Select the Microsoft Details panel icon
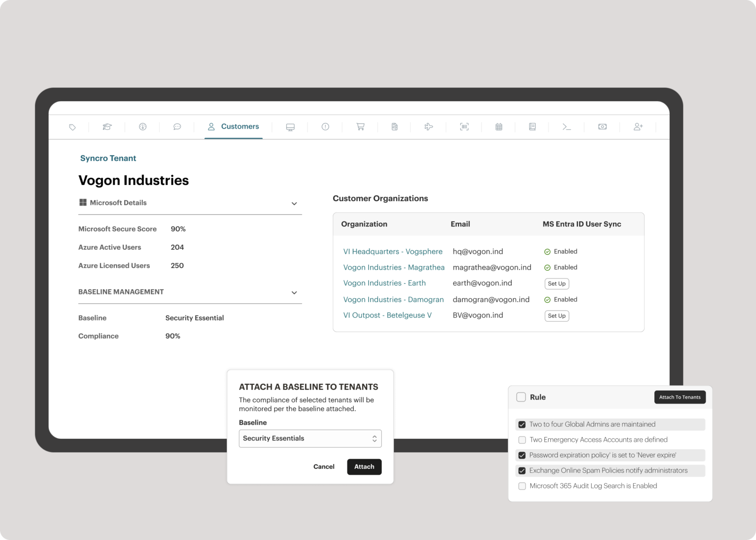This screenshot has width=756, height=540. coord(83,202)
